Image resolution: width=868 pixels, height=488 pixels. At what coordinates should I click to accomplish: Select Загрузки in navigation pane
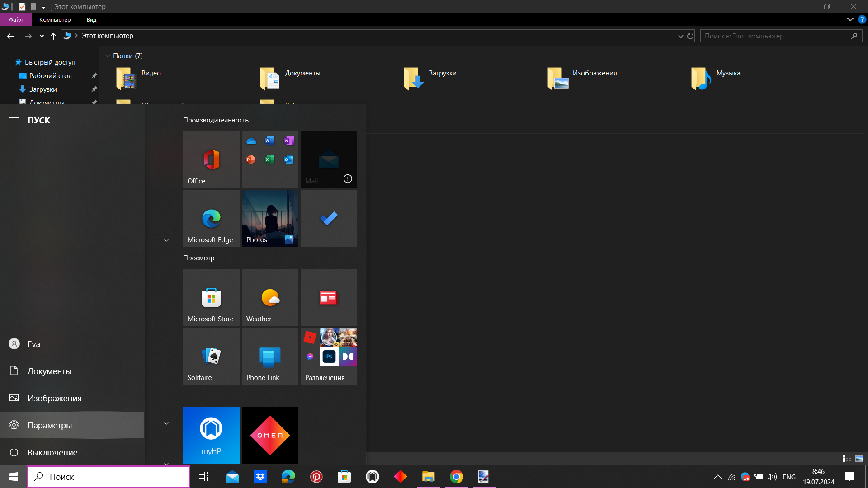[x=43, y=89]
